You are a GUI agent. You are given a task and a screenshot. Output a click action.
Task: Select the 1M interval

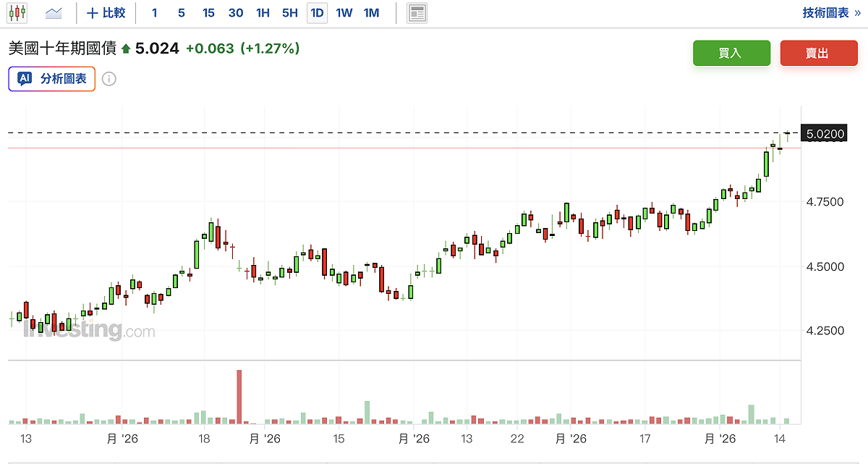(x=371, y=13)
